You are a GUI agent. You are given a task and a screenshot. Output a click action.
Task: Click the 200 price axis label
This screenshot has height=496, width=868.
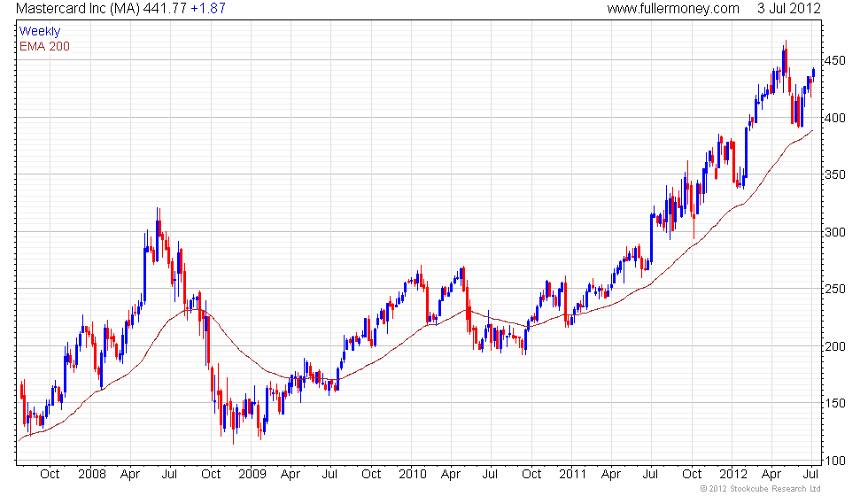click(x=834, y=346)
